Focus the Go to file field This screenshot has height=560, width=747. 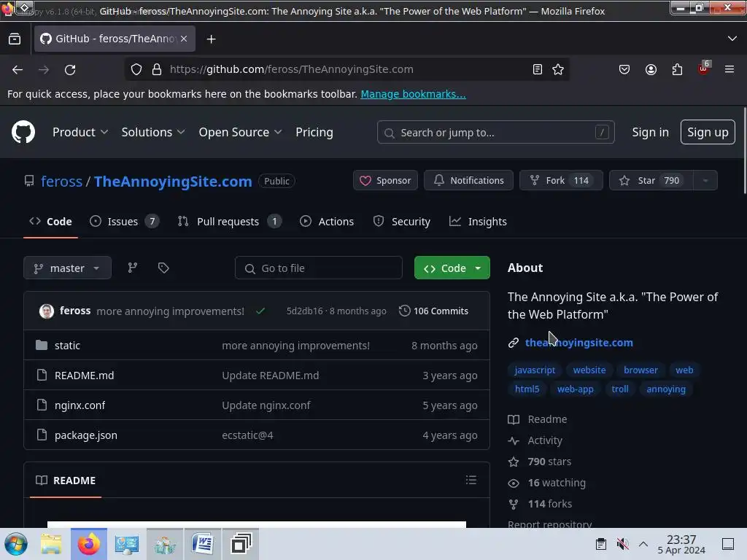[318, 268]
